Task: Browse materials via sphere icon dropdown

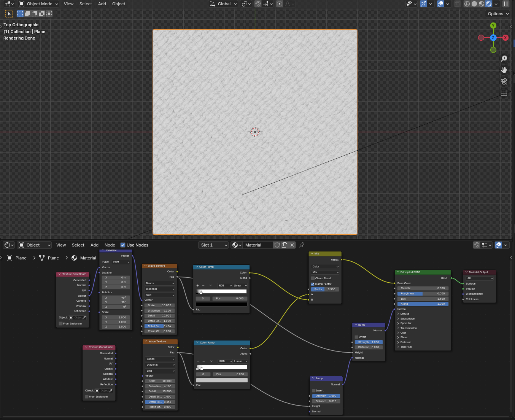Action: click(x=237, y=245)
